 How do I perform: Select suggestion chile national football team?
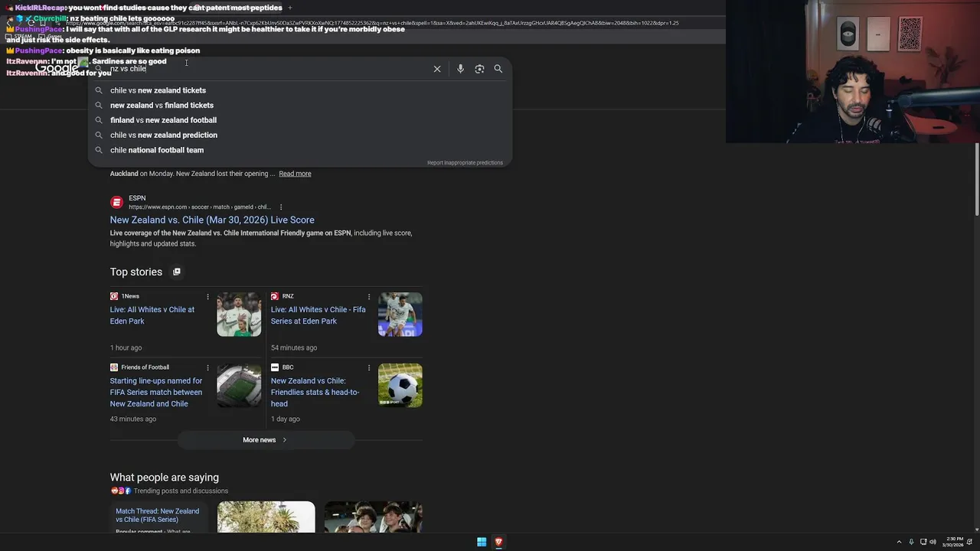(300, 150)
